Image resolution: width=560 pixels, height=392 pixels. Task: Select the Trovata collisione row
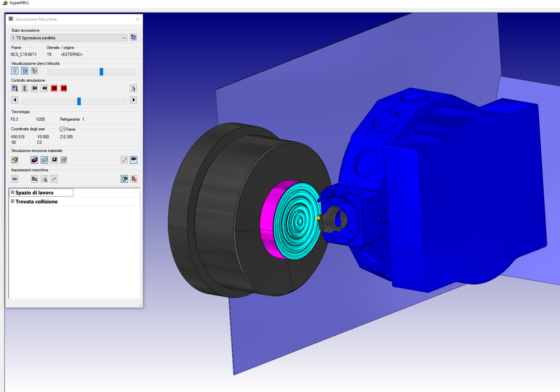tap(74, 202)
